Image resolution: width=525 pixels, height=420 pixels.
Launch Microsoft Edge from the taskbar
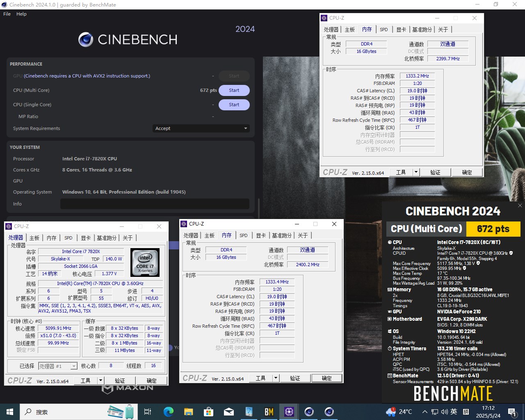[169, 412]
